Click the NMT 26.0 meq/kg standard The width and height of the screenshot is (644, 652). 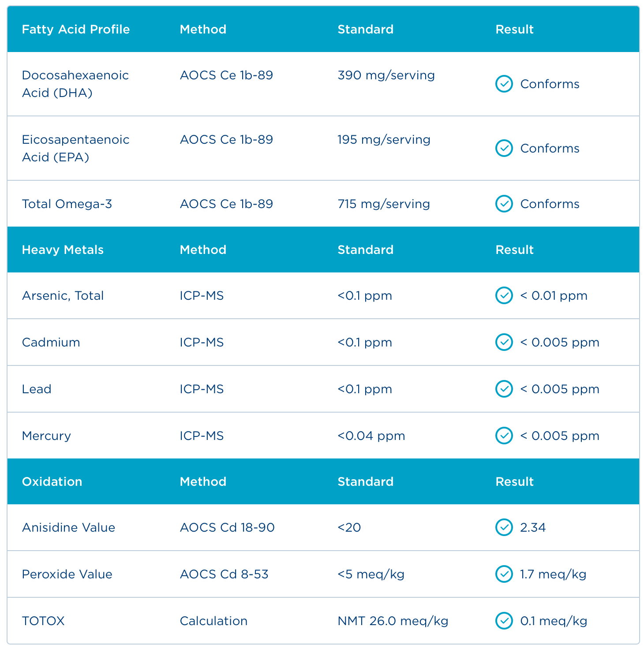(393, 621)
